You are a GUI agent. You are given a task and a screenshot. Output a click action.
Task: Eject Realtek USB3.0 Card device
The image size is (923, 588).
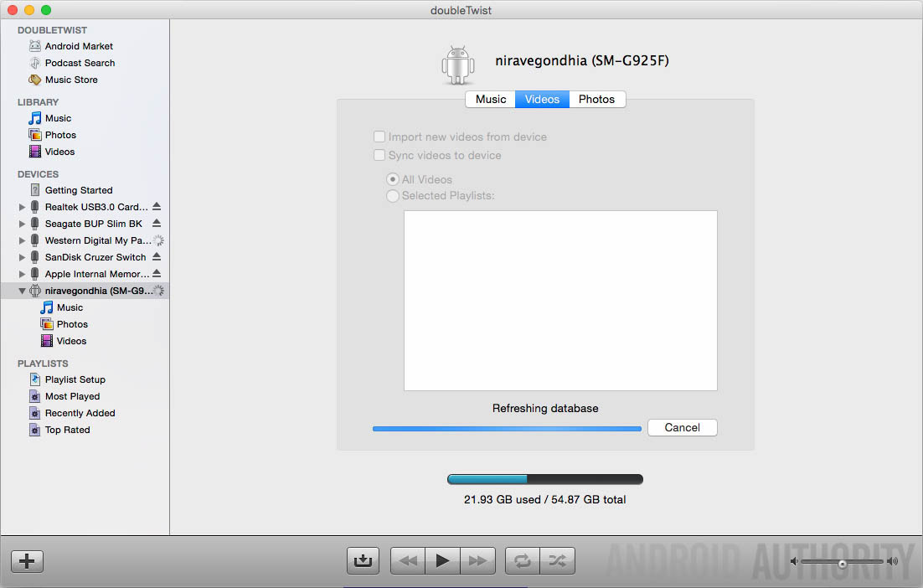(157, 207)
